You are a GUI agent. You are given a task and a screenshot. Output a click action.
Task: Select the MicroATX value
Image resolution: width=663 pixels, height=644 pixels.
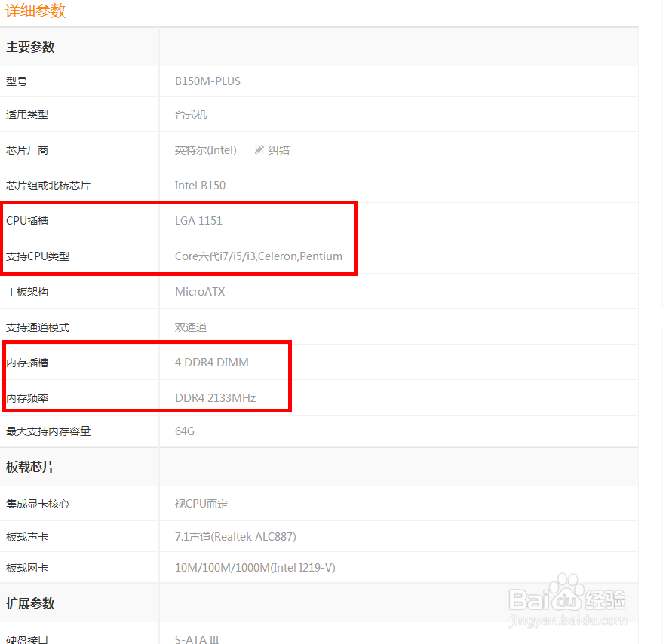200,292
